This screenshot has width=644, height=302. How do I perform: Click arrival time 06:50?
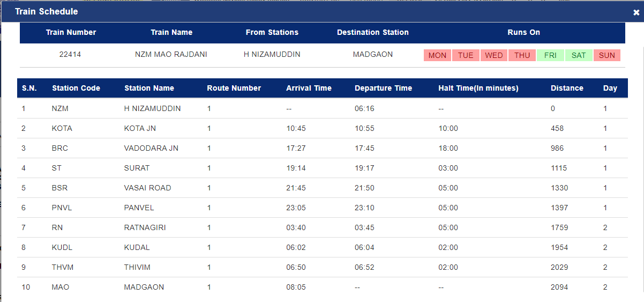(296, 267)
